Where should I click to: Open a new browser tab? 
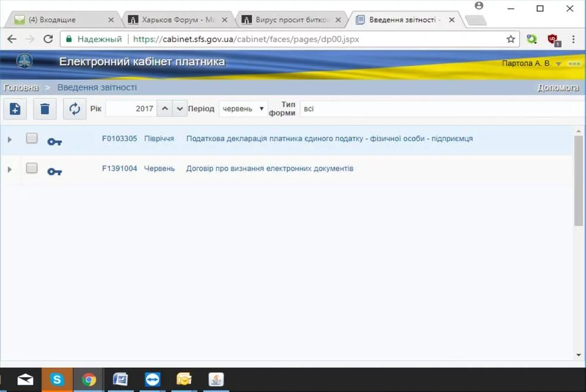pos(476,21)
